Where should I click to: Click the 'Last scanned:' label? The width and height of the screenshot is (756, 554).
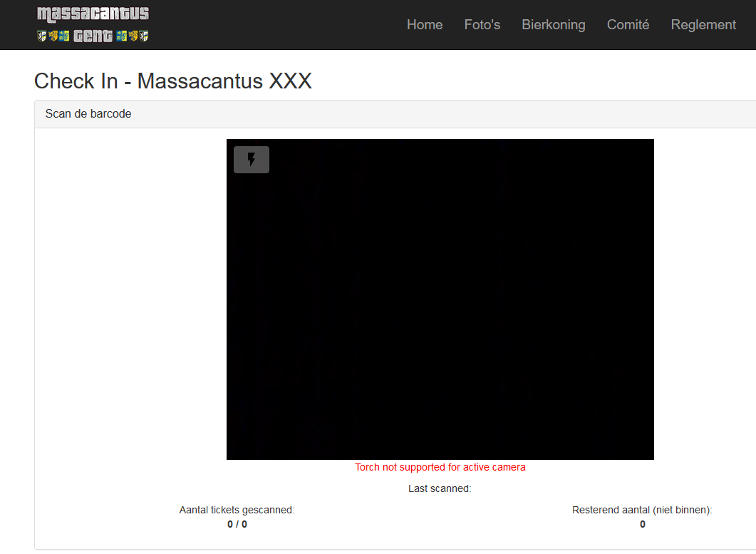440,489
